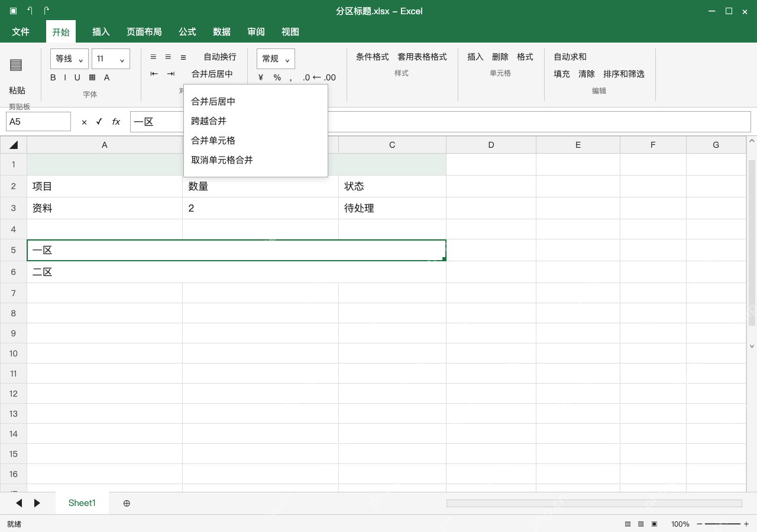Toggle italic formatting (I)

point(65,77)
